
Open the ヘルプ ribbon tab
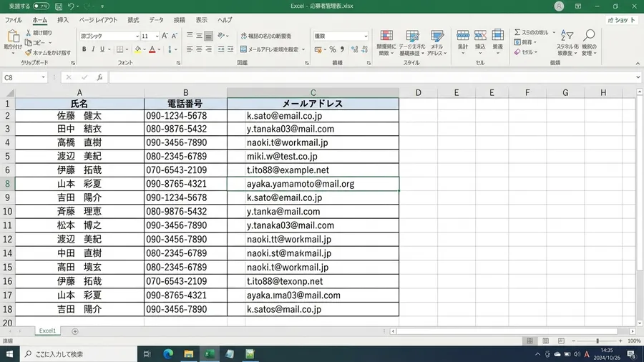pos(225,20)
